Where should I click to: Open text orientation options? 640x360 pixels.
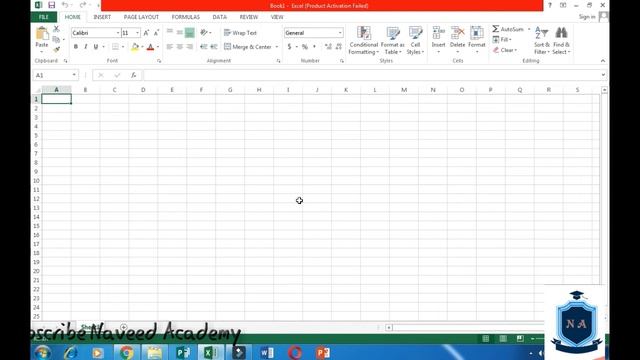click(205, 33)
